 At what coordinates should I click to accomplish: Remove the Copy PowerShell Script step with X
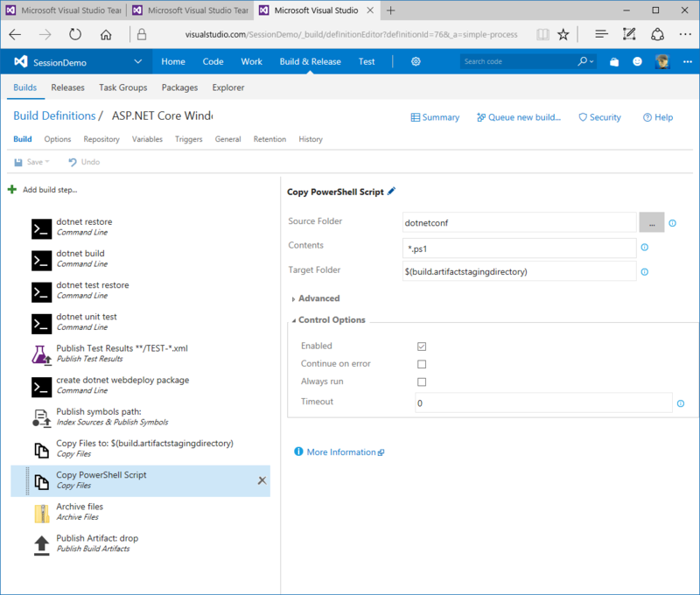click(x=262, y=480)
